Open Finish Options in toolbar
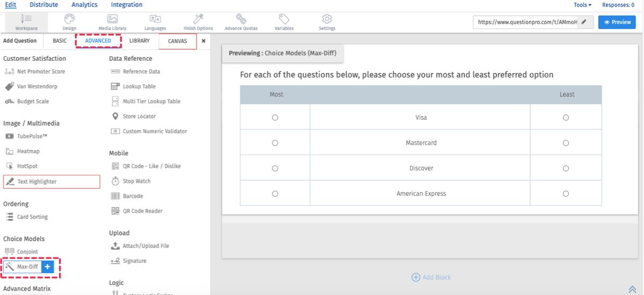The height and width of the screenshot is (295, 644). [x=198, y=19]
